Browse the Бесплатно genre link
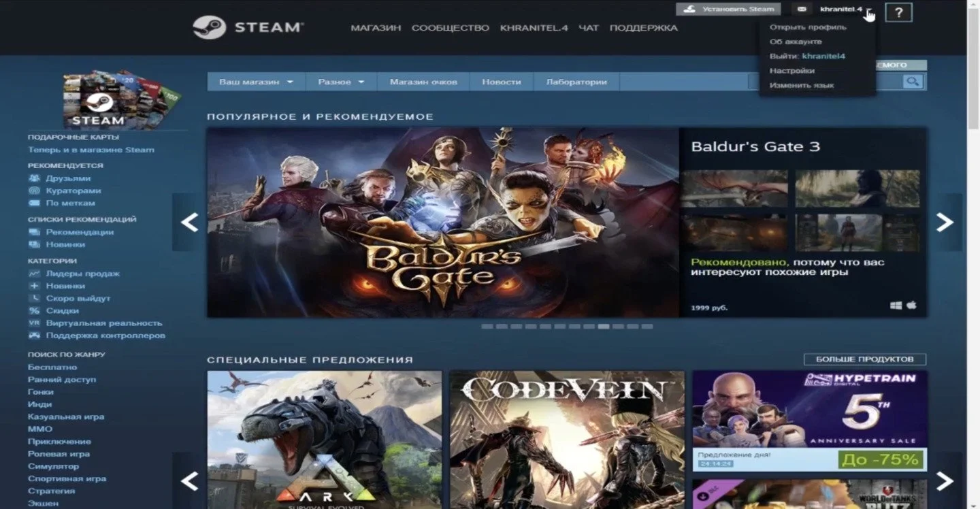 coord(52,367)
